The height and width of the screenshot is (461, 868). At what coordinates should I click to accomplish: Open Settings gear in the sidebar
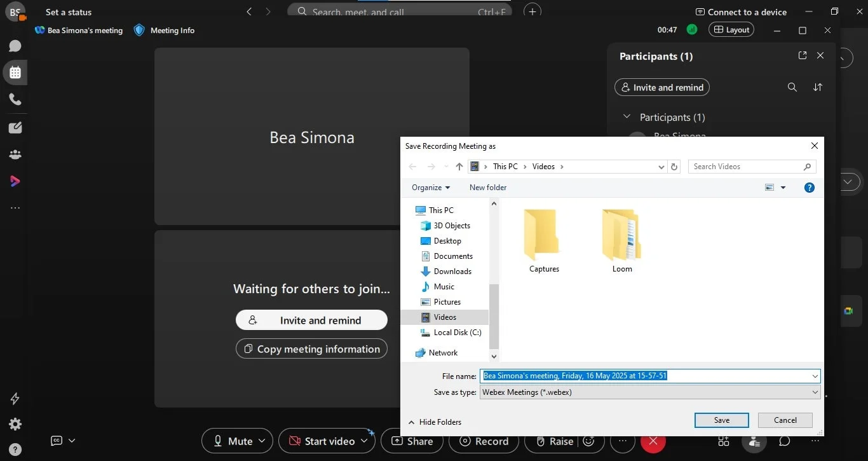(15, 424)
